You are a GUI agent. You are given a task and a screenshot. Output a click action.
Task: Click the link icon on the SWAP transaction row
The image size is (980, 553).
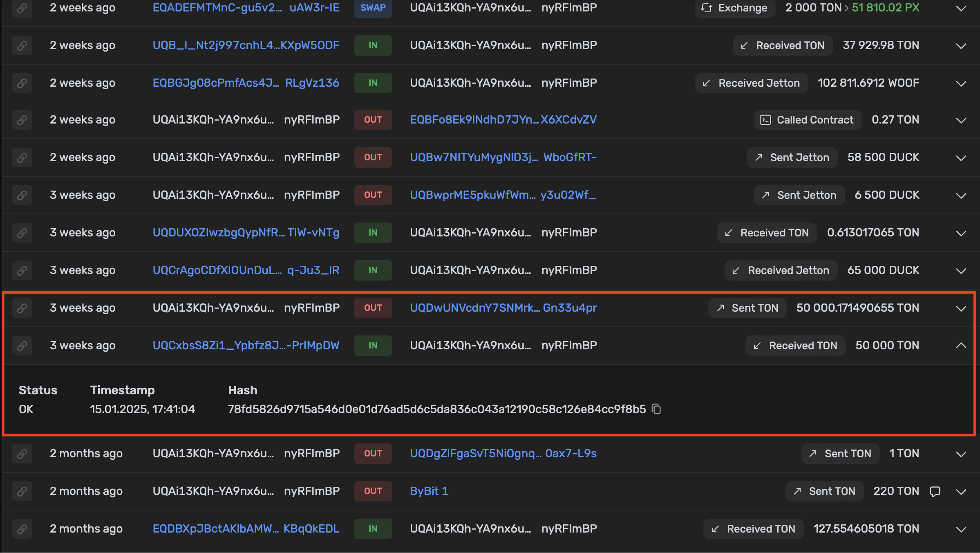[22, 8]
